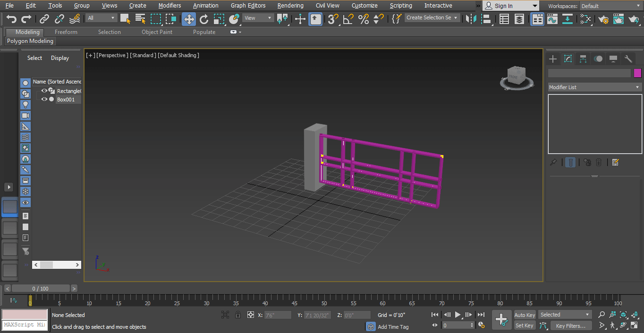Choose the Rectangular Selection Region tool

(156, 18)
